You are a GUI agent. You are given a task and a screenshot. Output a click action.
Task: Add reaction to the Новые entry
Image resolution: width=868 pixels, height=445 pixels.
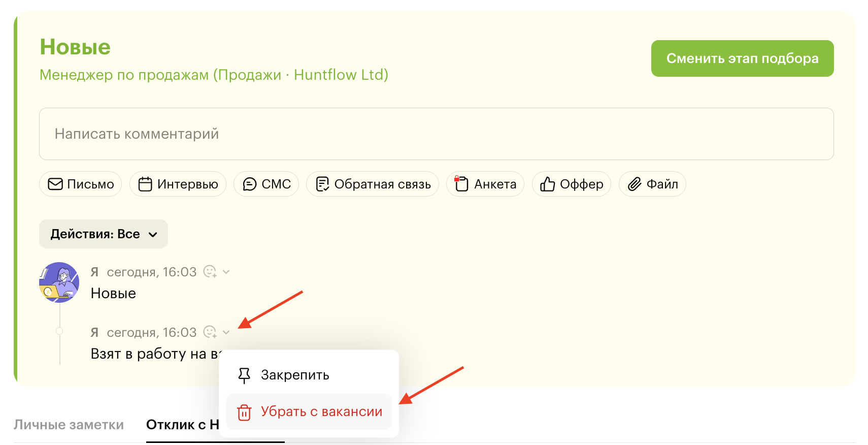(210, 272)
